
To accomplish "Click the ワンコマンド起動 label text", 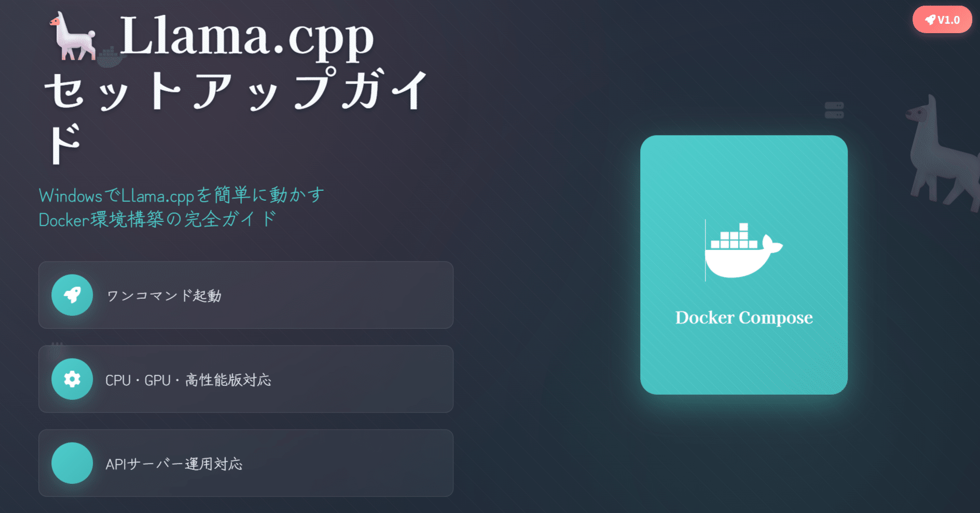I will click(164, 296).
